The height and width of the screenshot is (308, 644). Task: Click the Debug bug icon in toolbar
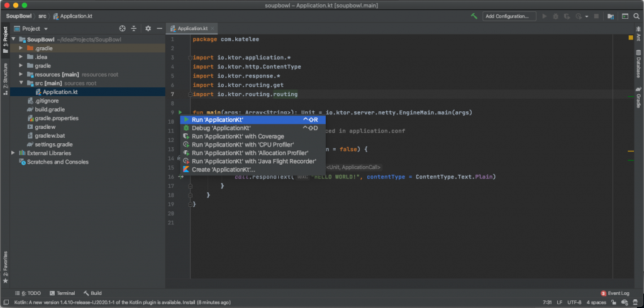pos(556,16)
